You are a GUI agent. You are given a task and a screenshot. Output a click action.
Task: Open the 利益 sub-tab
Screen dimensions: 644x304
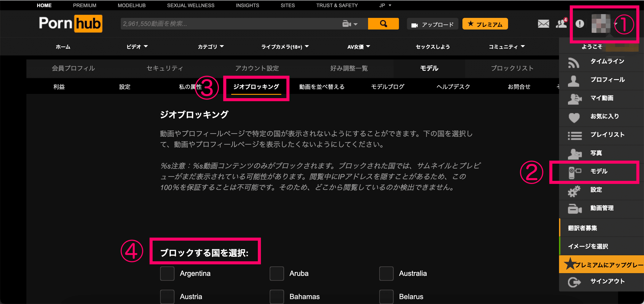(x=59, y=87)
